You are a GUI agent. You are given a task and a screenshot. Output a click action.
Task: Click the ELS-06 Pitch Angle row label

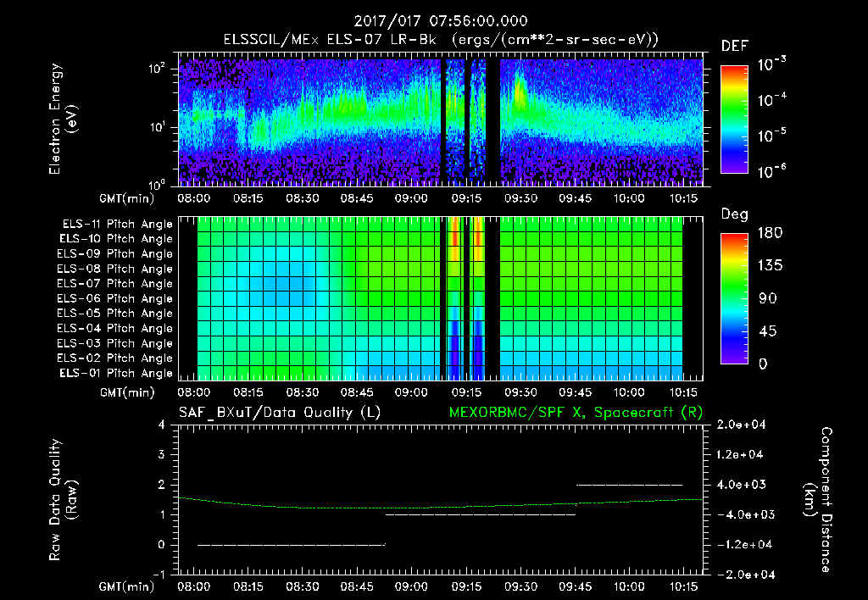pyautogui.click(x=115, y=299)
